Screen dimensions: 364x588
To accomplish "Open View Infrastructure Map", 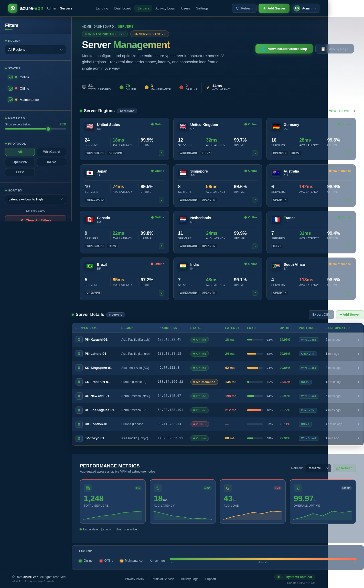I will point(284,49).
